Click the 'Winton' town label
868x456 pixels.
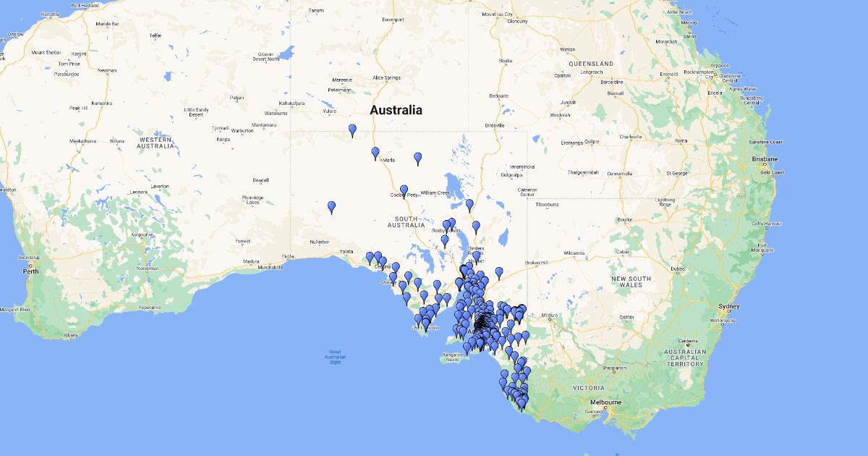tap(567, 50)
